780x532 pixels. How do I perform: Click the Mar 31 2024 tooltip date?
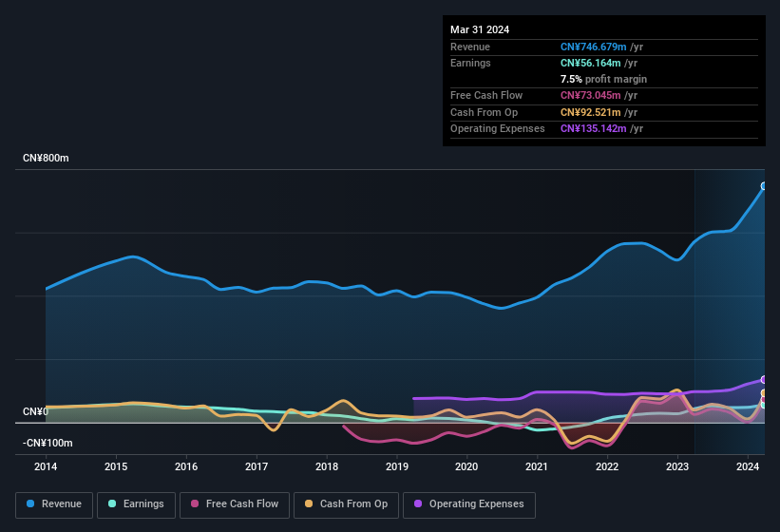[x=480, y=29]
